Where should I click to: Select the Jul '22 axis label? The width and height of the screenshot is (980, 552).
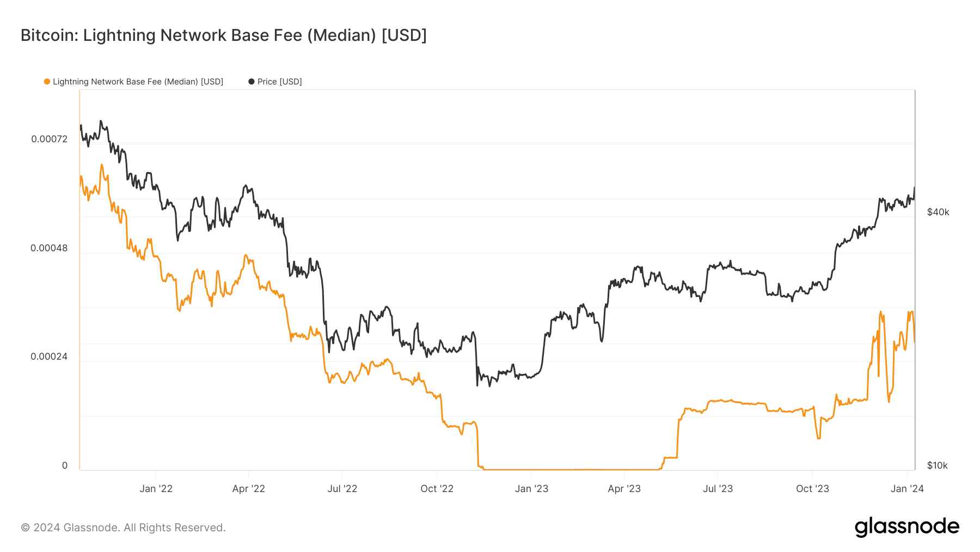tap(342, 489)
